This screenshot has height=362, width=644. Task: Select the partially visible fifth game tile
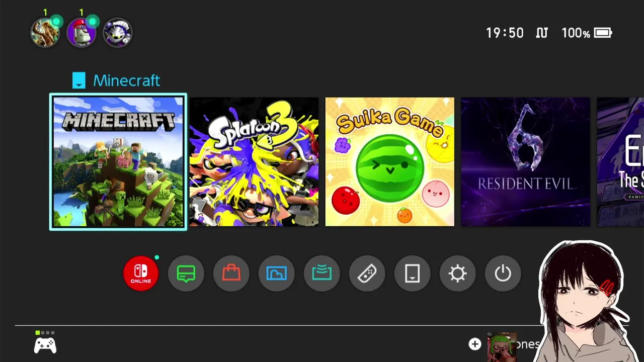620,162
